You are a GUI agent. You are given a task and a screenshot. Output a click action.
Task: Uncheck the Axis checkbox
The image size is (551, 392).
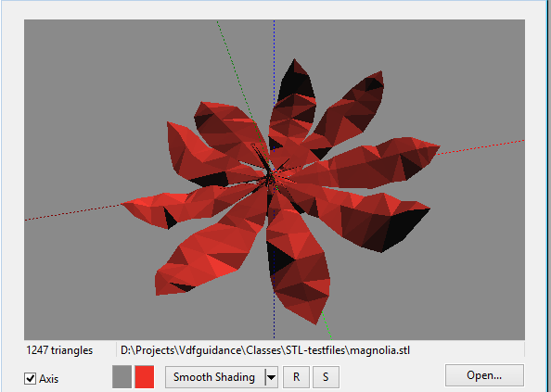[31, 379]
